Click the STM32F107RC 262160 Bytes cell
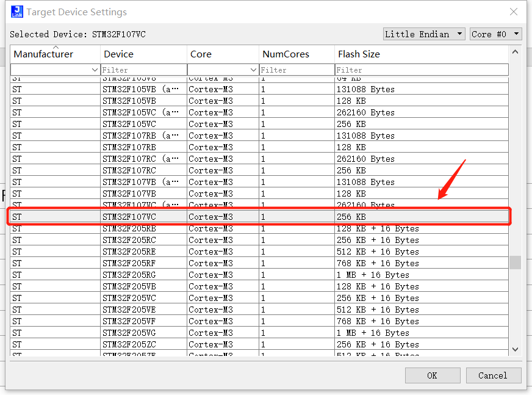The width and height of the screenshot is (532, 395). (x=422, y=159)
